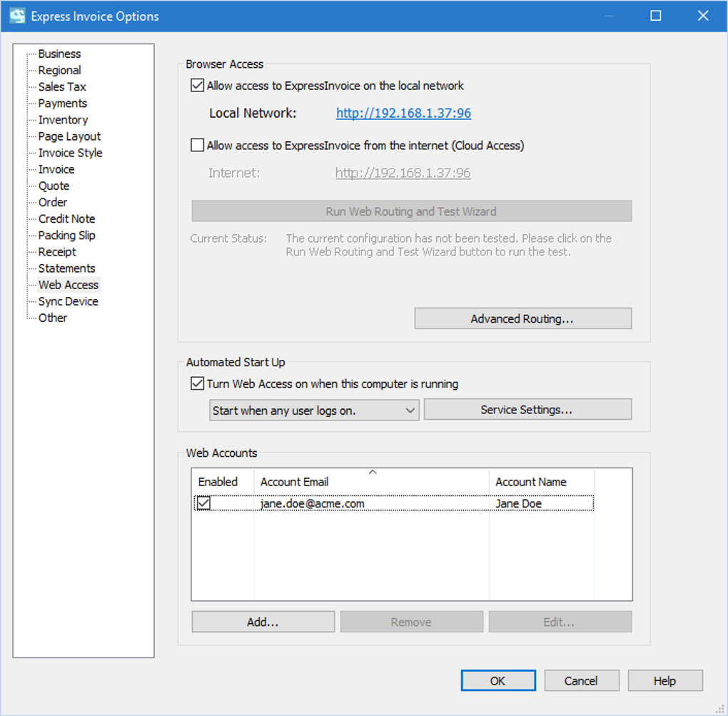
Task: Confirm settings with OK
Action: point(497,680)
